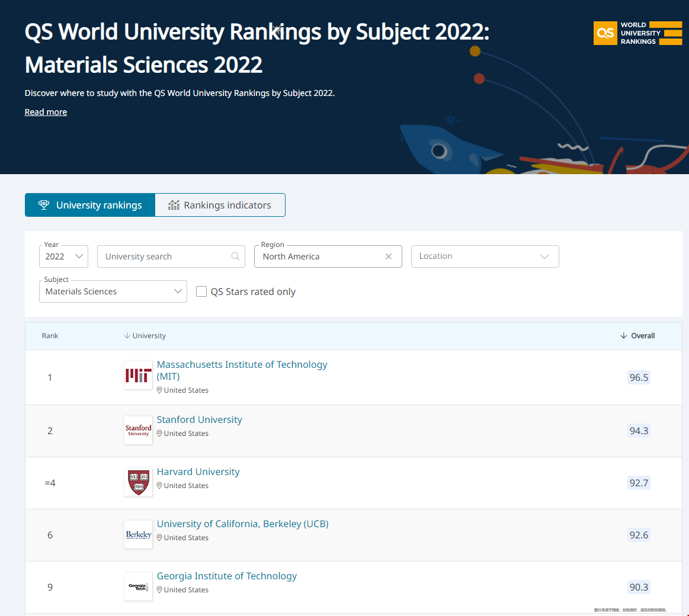Click the location pin icon under Harvard
Viewport: 689px width, 616px height.
pos(159,486)
